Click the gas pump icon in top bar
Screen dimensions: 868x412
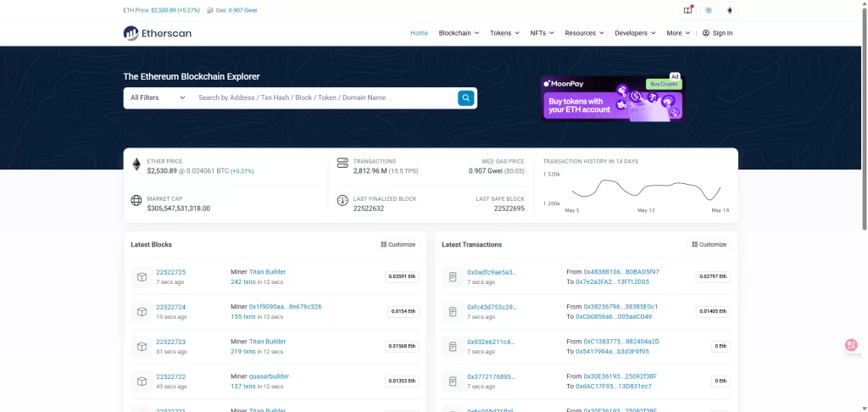click(x=210, y=10)
